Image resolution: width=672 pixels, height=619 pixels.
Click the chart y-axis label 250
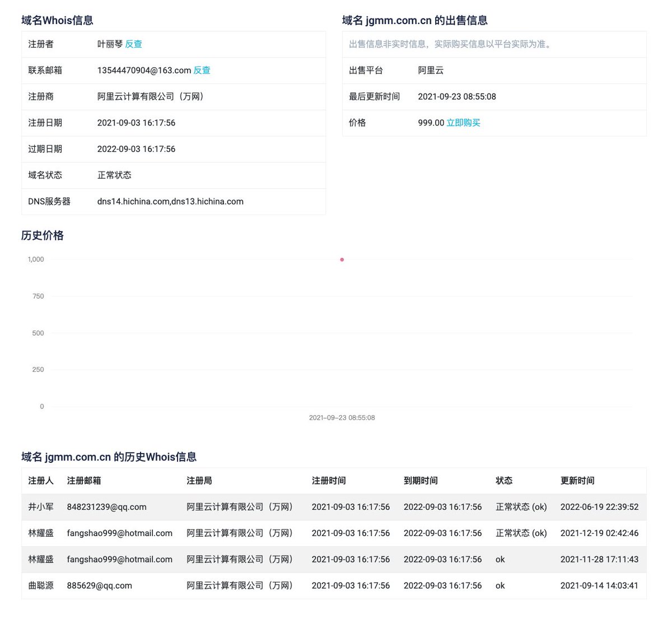pyautogui.click(x=38, y=370)
